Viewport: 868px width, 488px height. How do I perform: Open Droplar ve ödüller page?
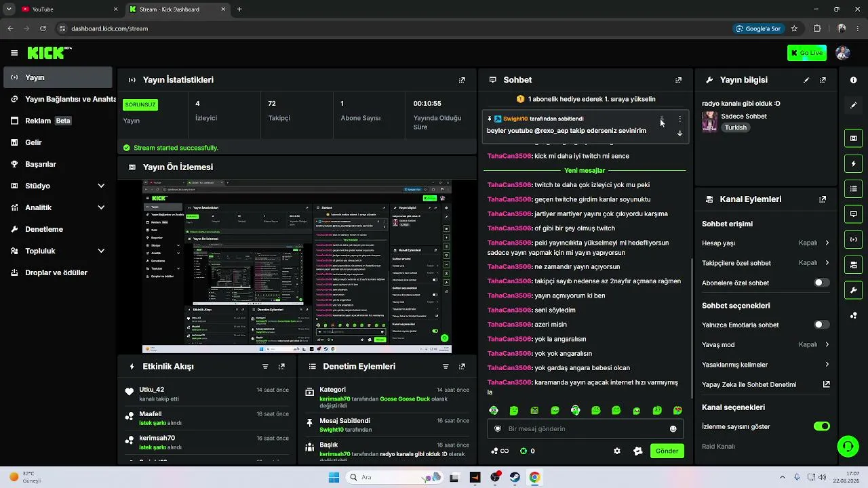[x=58, y=272]
